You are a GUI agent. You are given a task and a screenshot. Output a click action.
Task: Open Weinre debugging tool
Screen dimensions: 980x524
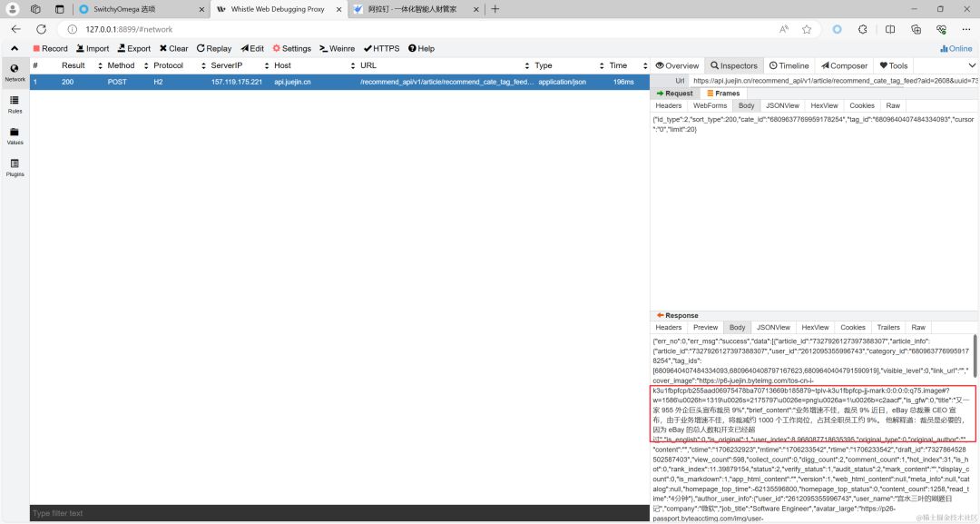[x=337, y=48]
